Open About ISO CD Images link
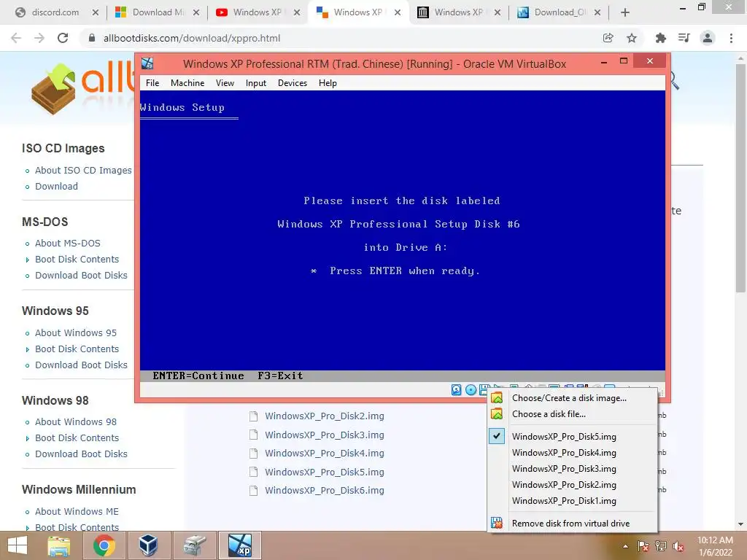This screenshot has height=560, width=747. (83, 170)
